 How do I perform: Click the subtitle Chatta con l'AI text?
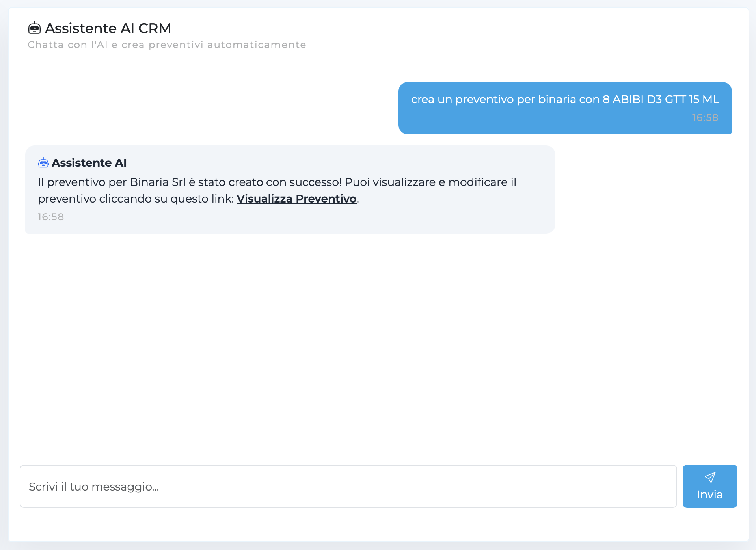167,45
